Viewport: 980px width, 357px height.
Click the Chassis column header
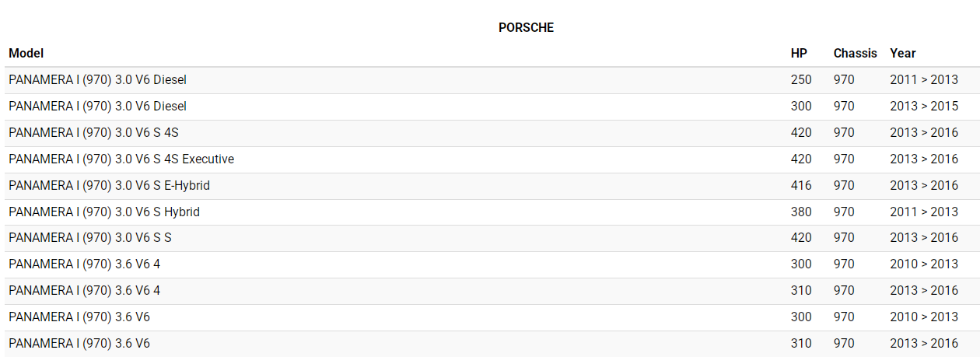point(855,54)
